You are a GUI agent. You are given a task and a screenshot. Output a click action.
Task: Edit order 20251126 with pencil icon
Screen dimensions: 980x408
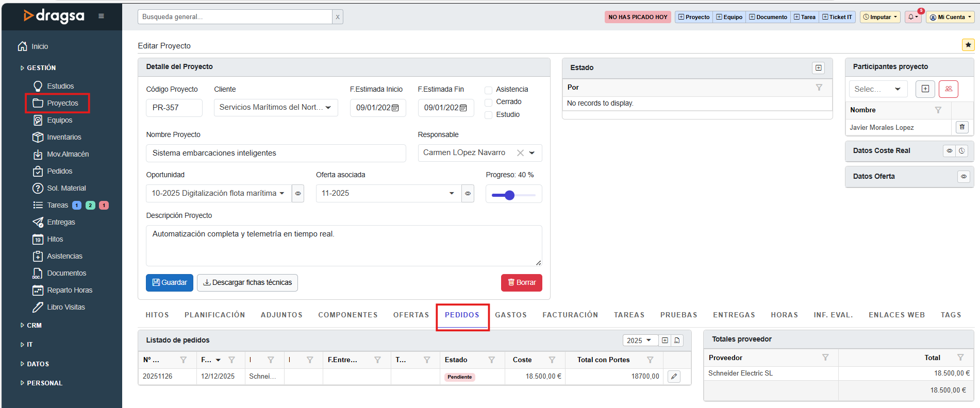pos(673,377)
